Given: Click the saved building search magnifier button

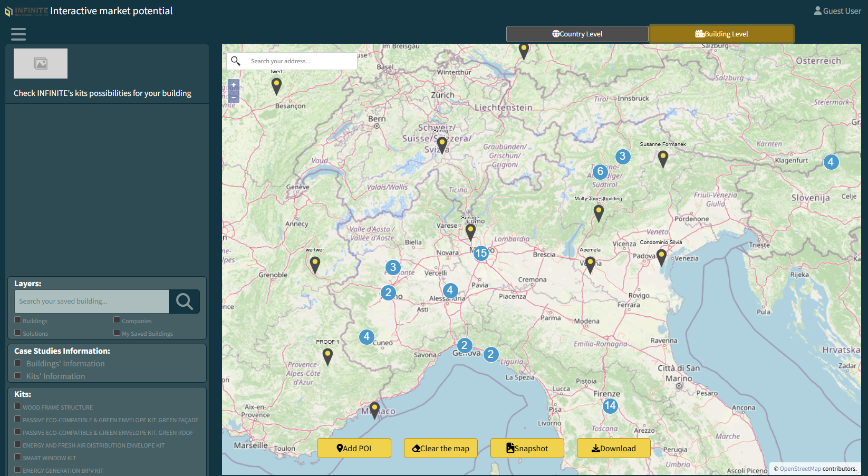Looking at the screenshot, I should [x=185, y=302].
